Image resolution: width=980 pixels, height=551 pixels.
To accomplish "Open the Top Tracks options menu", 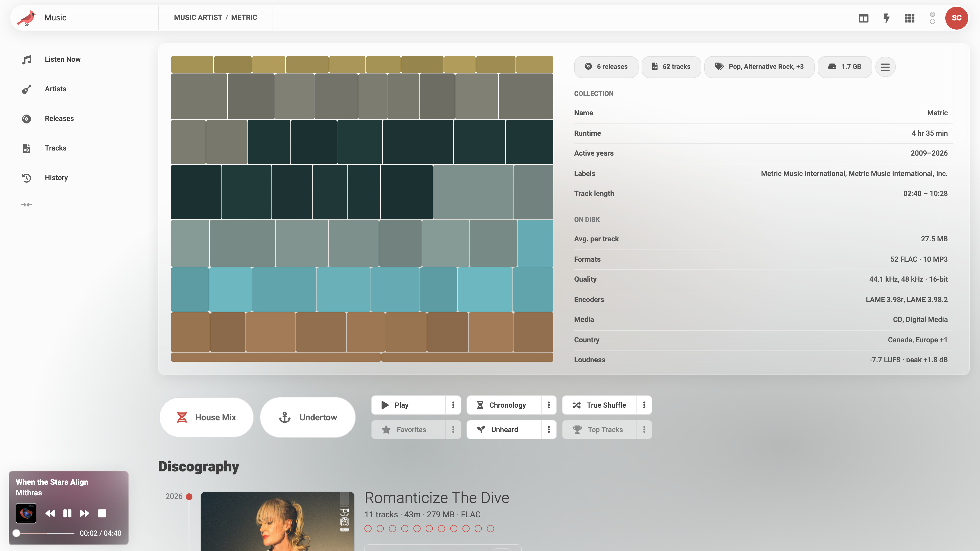I will click(644, 430).
